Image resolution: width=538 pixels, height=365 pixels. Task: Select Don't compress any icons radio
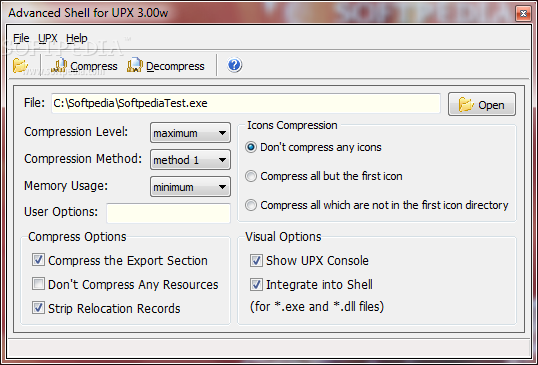pyautogui.click(x=251, y=147)
